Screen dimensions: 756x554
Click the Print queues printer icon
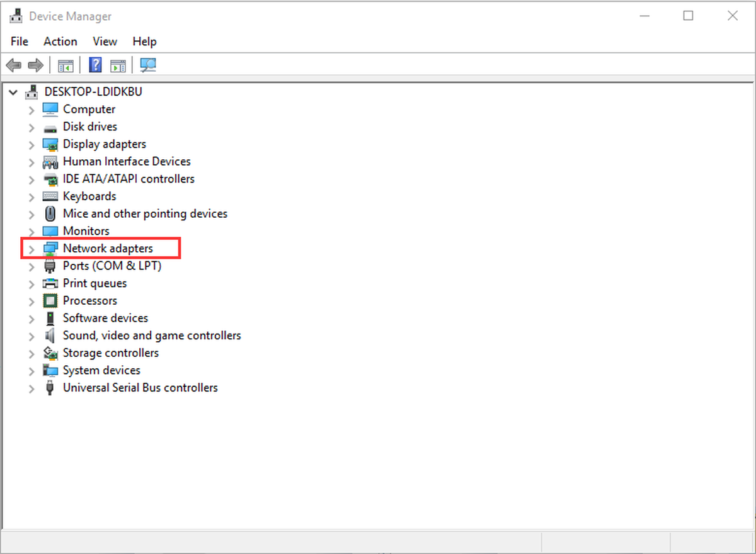pos(50,283)
